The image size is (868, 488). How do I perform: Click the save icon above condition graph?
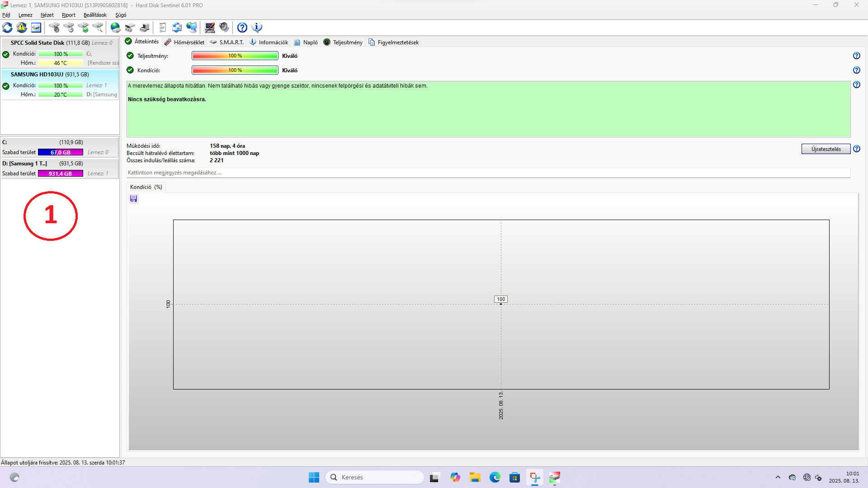pyautogui.click(x=133, y=199)
